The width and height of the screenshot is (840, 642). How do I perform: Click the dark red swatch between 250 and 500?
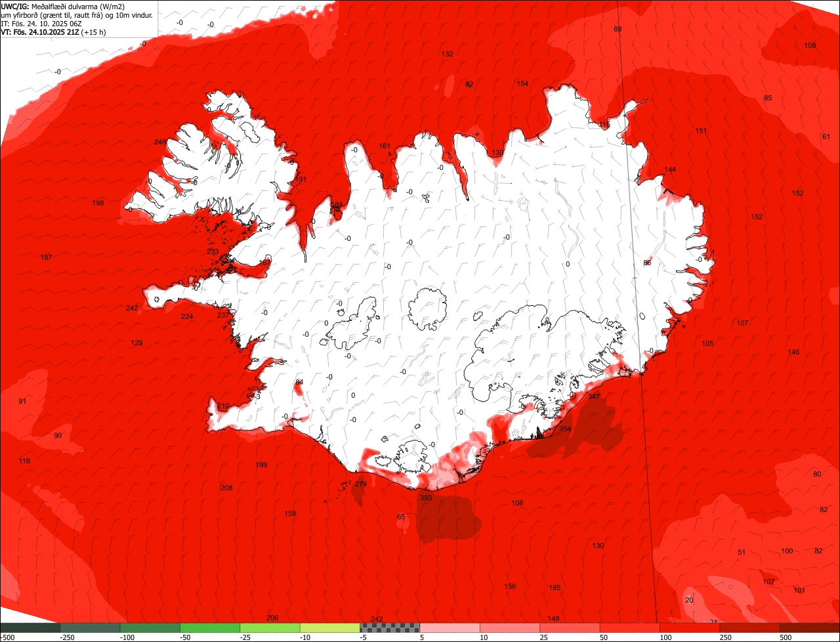coord(750,628)
